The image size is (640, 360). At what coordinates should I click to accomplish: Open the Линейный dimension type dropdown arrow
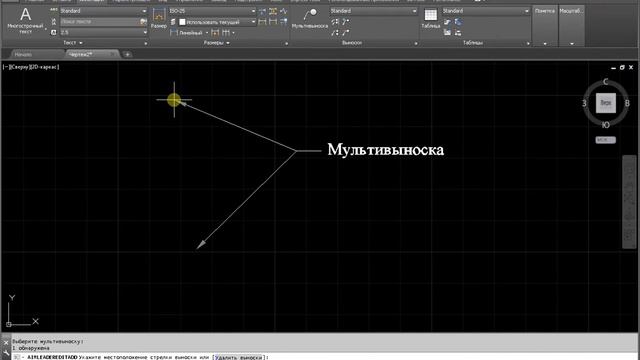tap(207, 33)
